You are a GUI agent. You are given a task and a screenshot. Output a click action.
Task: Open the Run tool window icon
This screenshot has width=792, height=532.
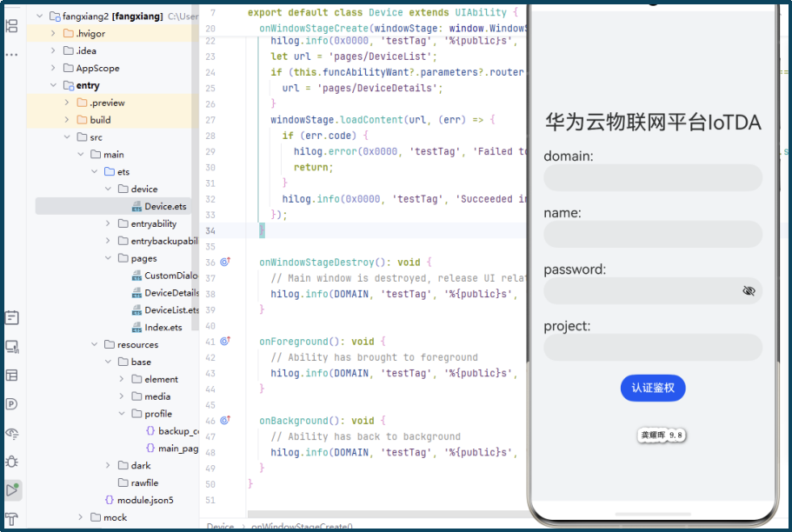pyautogui.click(x=12, y=490)
